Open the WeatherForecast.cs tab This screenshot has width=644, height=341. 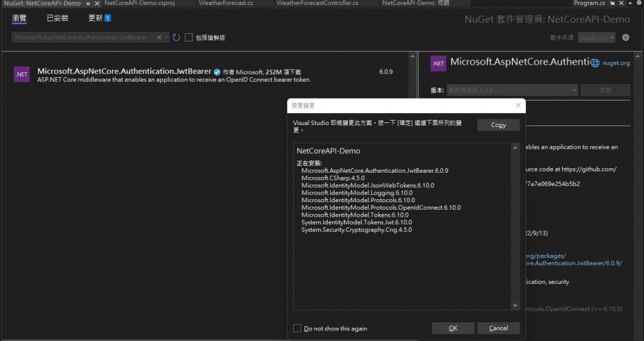pyautogui.click(x=226, y=3)
